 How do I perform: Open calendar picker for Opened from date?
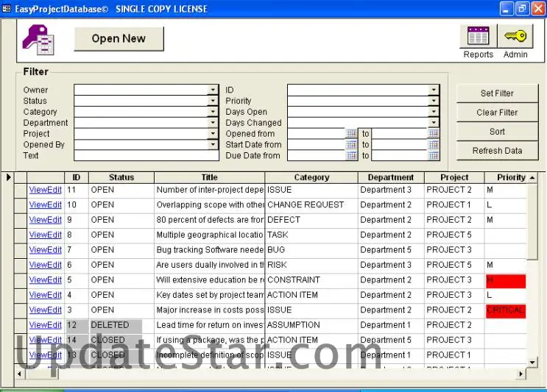tap(351, 134)
